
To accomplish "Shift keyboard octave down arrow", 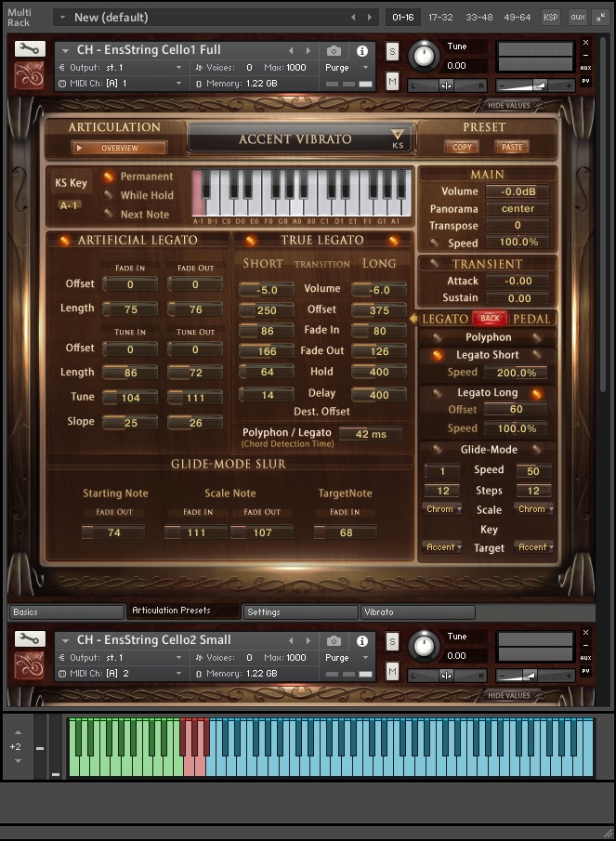I will [18, 761].
